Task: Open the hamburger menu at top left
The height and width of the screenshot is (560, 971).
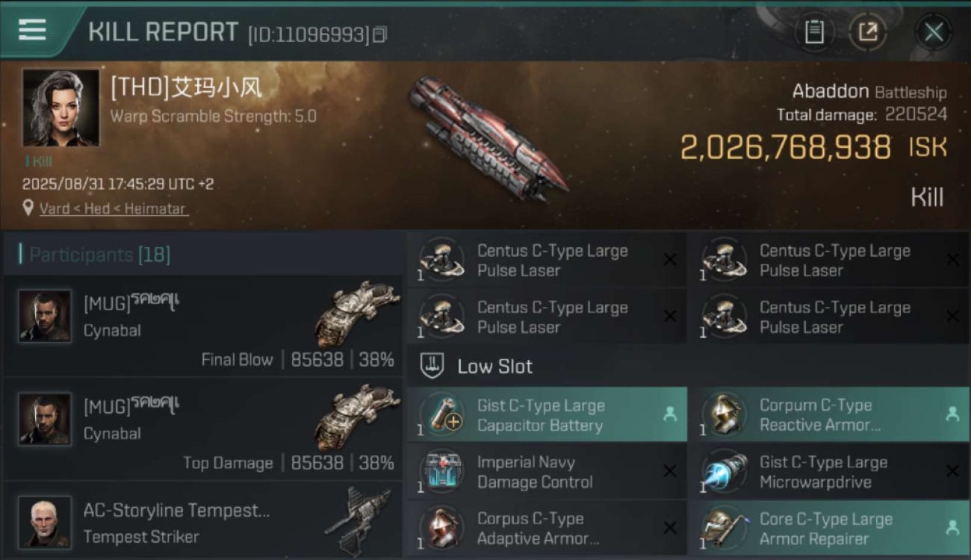Action: tap(32, 30)
